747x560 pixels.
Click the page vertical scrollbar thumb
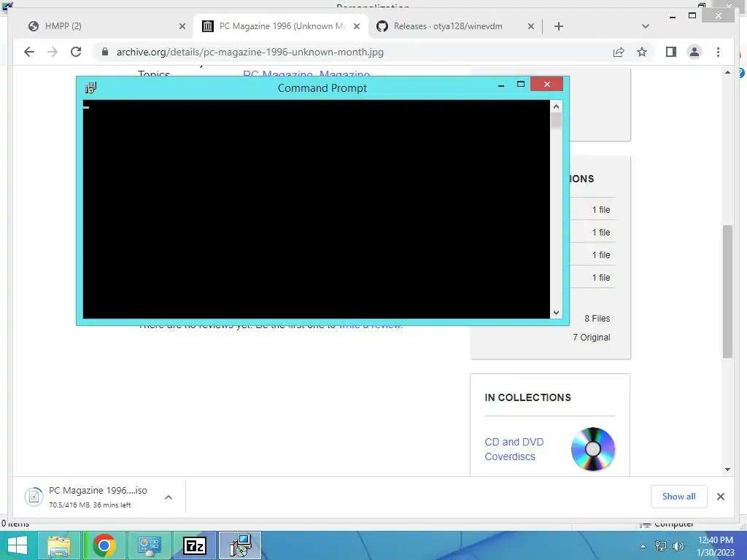727,292
